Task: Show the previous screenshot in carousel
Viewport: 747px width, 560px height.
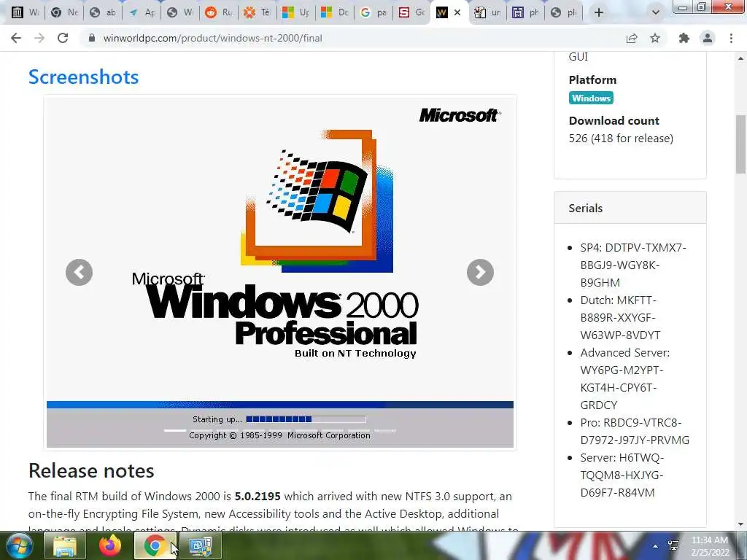Action: [x=79, y=273]
